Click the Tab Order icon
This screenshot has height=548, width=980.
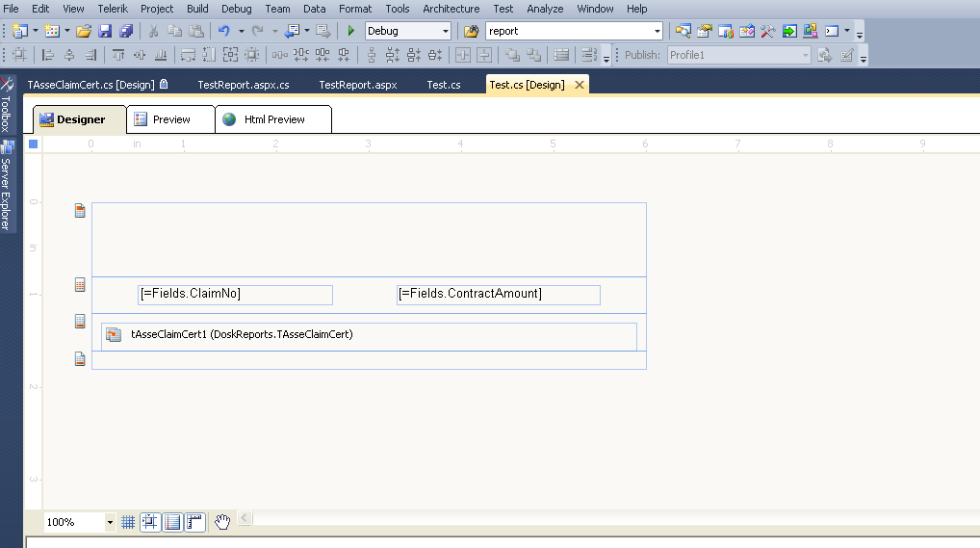(589, 55)
